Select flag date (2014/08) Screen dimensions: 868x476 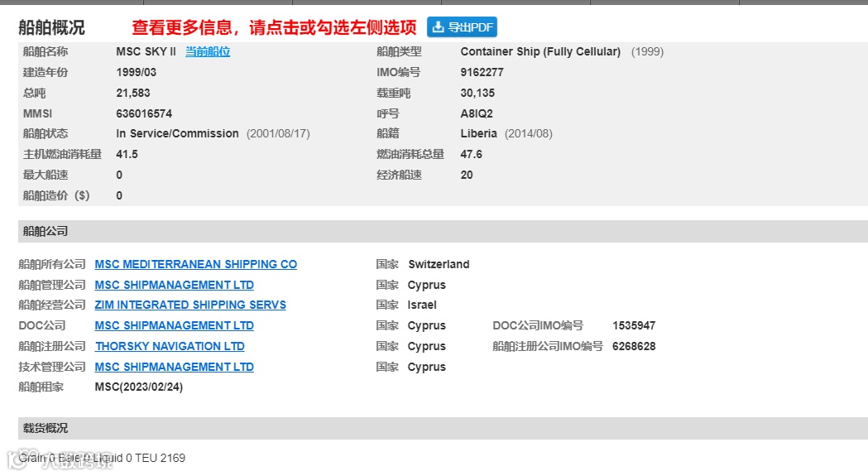[529, 133]
